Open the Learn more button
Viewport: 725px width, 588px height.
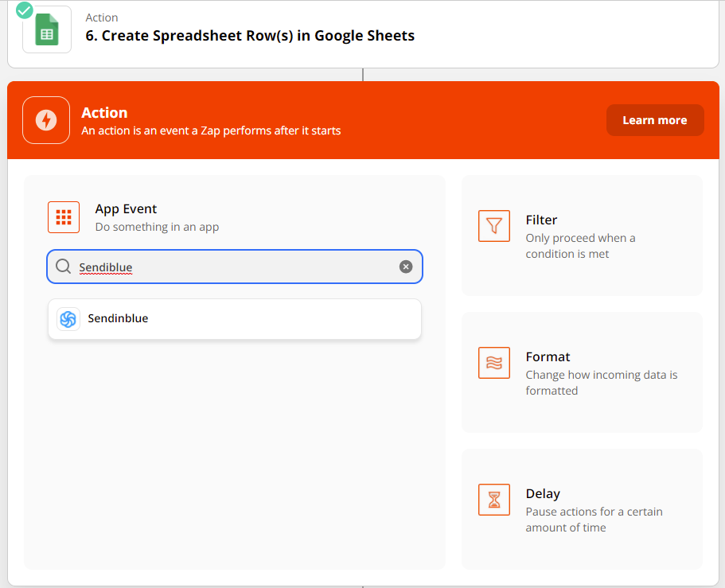[x=655, y=120]
